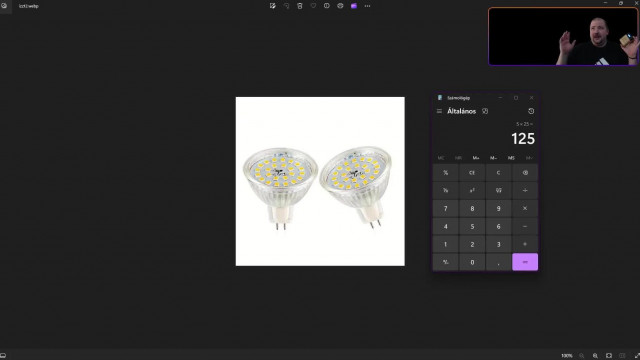Click the x squared key

click(472, 191)
